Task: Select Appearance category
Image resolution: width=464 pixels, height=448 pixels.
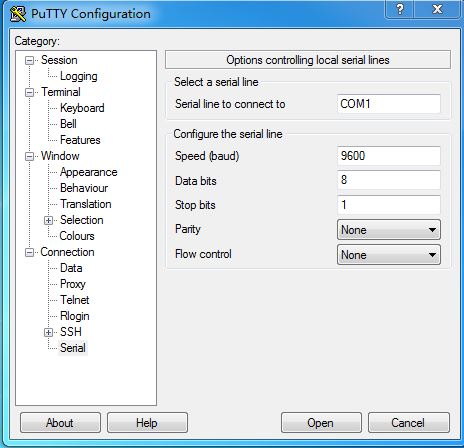Action: pyautogui.click(x=89, y=172)
